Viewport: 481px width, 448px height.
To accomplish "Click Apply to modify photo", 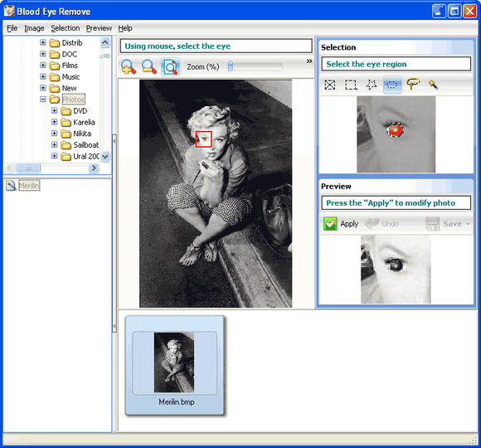I will 341,224.
